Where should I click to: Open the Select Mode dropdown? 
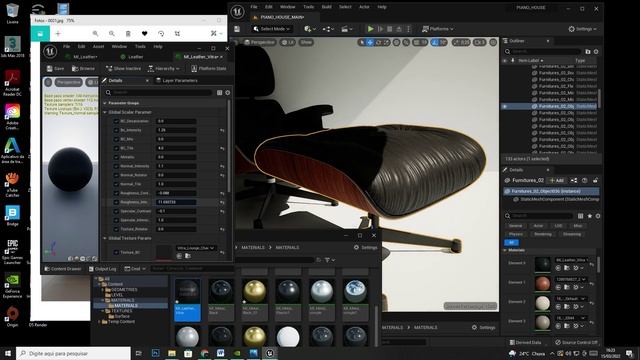click(271, 29)
